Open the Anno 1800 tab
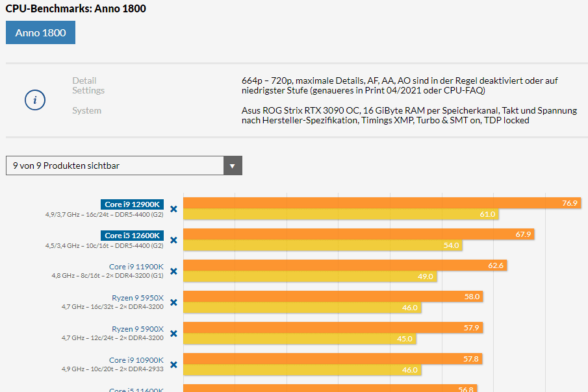Image resolution: width=588 pixels, height=392 pixels. [40, 32]
